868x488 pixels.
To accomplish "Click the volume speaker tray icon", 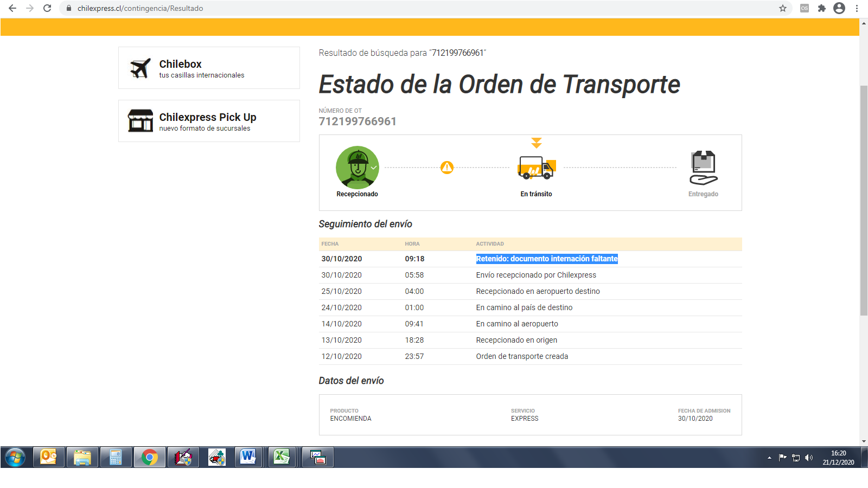I will (x=809, y=458).
